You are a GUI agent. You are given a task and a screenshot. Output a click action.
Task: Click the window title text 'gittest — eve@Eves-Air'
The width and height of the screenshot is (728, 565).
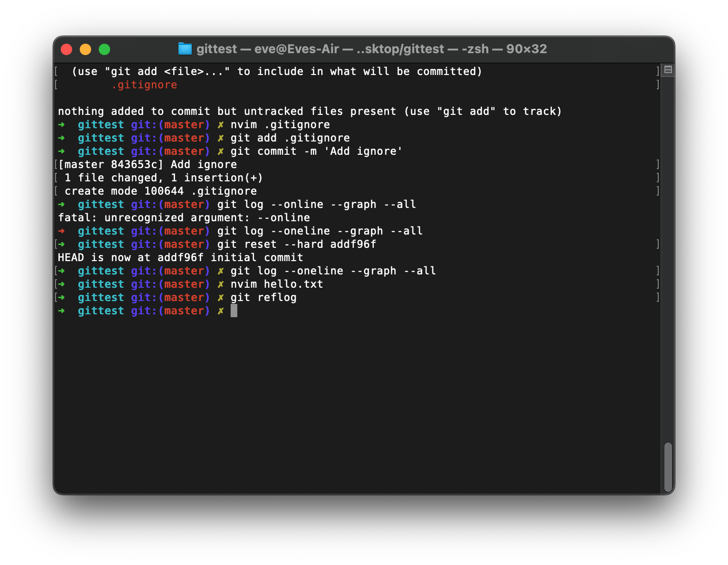pos(268,49)
